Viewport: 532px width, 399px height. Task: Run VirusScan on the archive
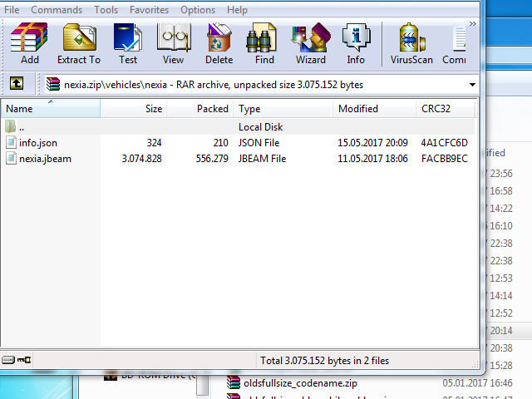tap(411, 43)
